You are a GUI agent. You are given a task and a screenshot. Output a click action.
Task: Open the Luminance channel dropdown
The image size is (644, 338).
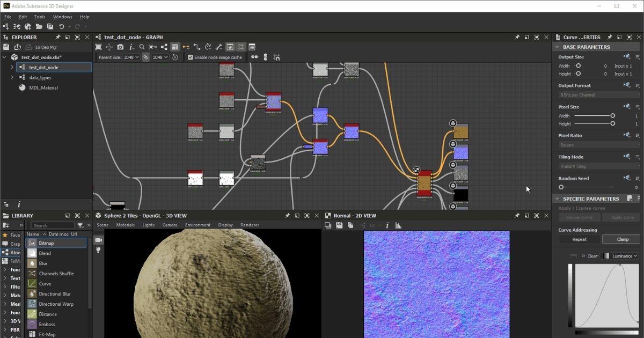[621, 256]
